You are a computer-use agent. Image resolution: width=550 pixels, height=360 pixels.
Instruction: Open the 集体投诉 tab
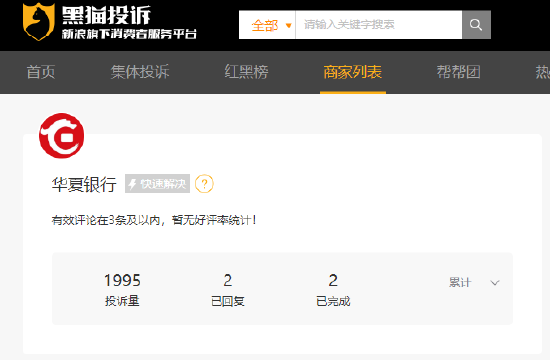tap(140, 72)
